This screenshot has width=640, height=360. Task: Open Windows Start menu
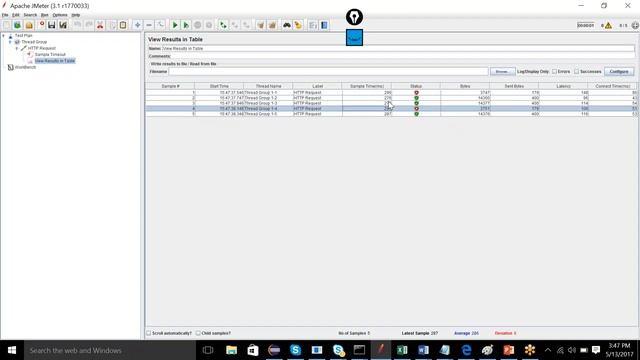pyautogui.click(x=11, y=350)
